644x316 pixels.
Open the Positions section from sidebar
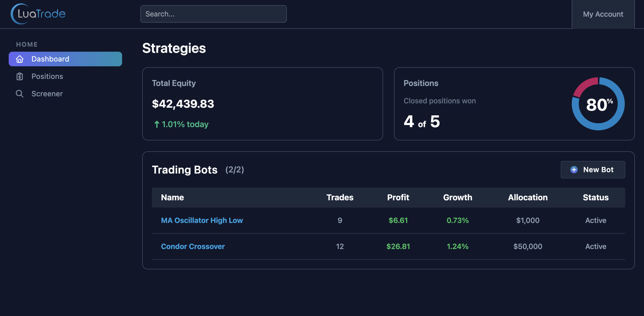(47, 76)
